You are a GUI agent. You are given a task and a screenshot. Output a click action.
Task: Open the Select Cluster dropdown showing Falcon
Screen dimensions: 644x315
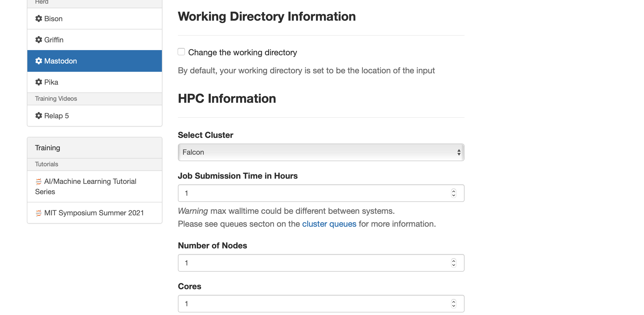(x=321, y=152)
